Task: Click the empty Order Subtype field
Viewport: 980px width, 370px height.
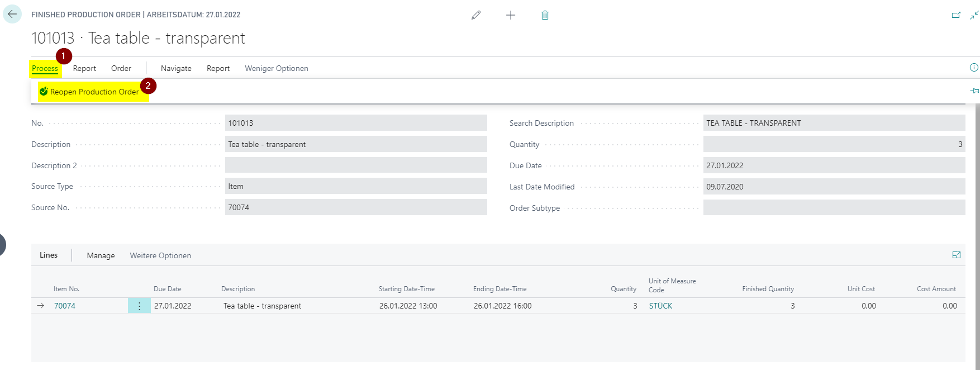Action: pyautogui.click(x=834, y=207)
